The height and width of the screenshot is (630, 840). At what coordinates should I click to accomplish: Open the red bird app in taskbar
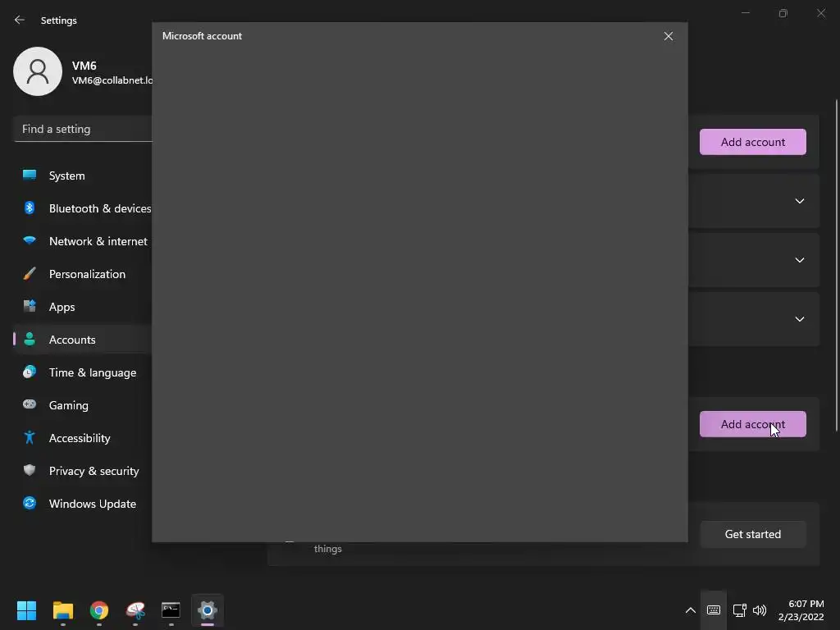pos(135,610)
